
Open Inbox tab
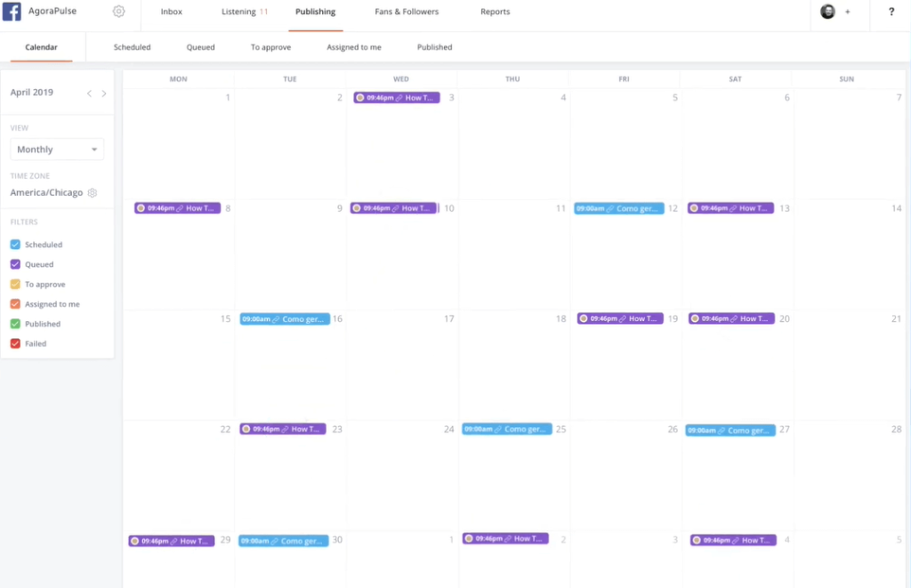point(172,12)
